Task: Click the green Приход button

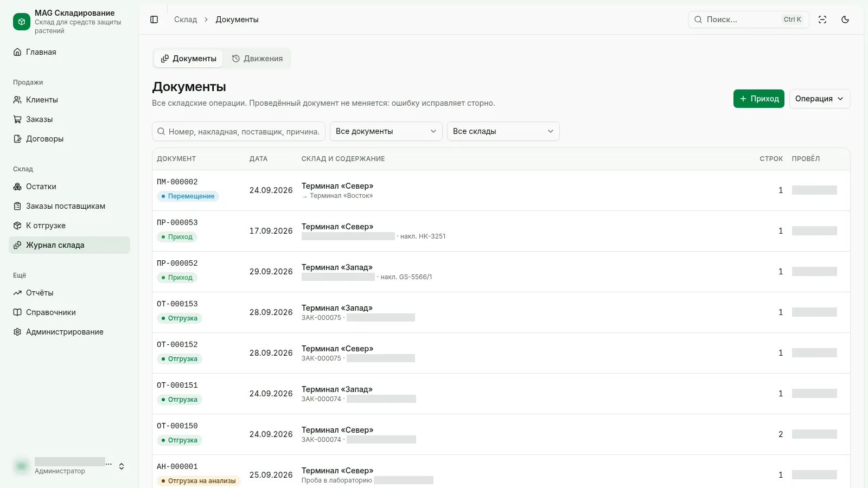Action: click(759, 99)
